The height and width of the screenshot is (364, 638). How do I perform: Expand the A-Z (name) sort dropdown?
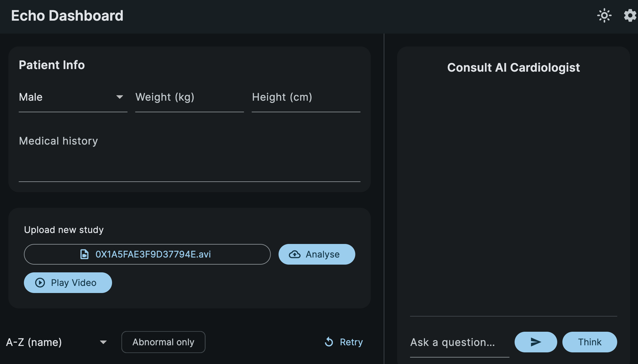coord(57,342)
